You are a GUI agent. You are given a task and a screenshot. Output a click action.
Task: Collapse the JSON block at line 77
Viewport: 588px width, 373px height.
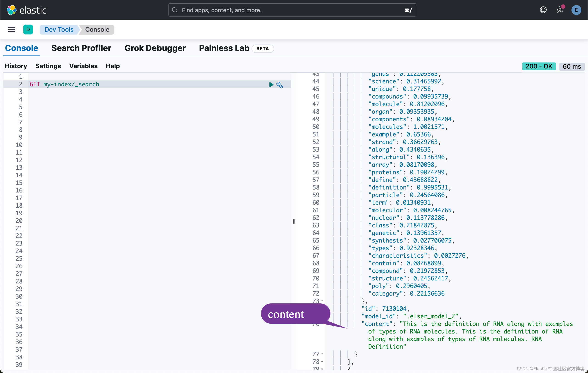pos(322,354)
